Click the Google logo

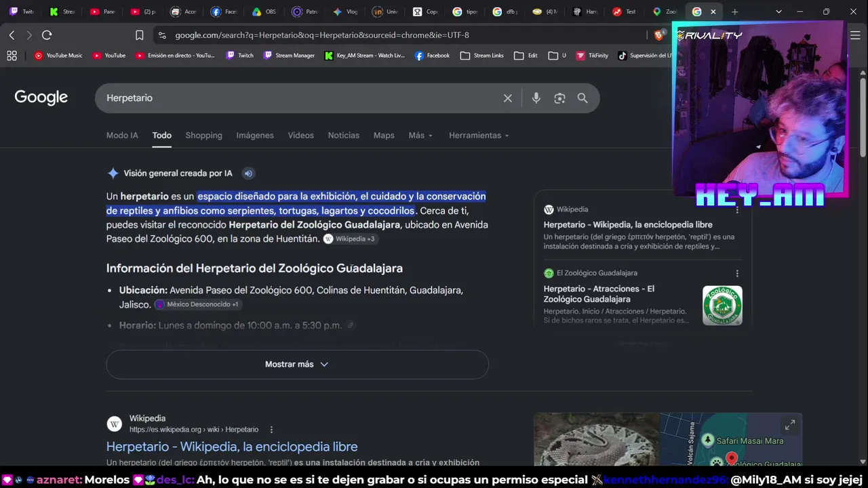41,98
